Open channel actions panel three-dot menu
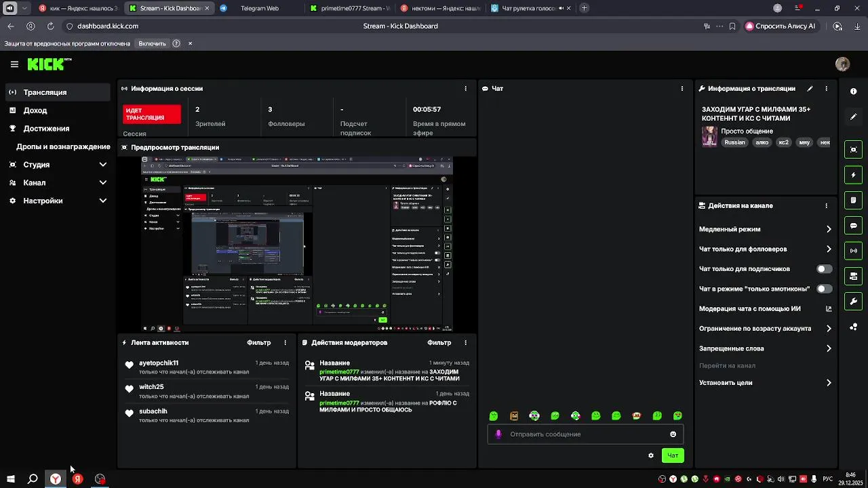868x488 pixels. [826, 206]
